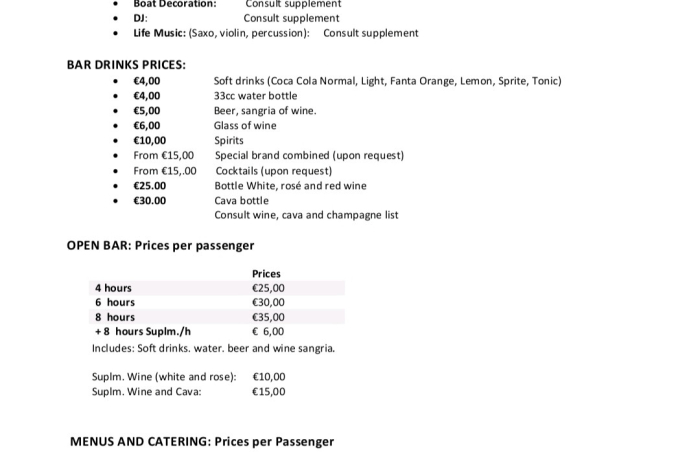Select the Cava bottle entry
This screenshot has height=452, width=700.
(241, 201)
